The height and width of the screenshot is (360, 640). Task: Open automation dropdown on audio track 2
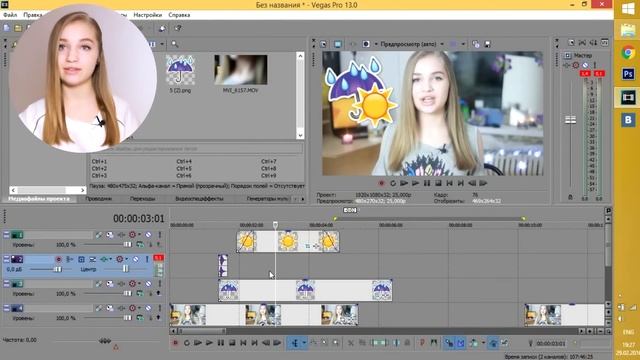(127, 259)
